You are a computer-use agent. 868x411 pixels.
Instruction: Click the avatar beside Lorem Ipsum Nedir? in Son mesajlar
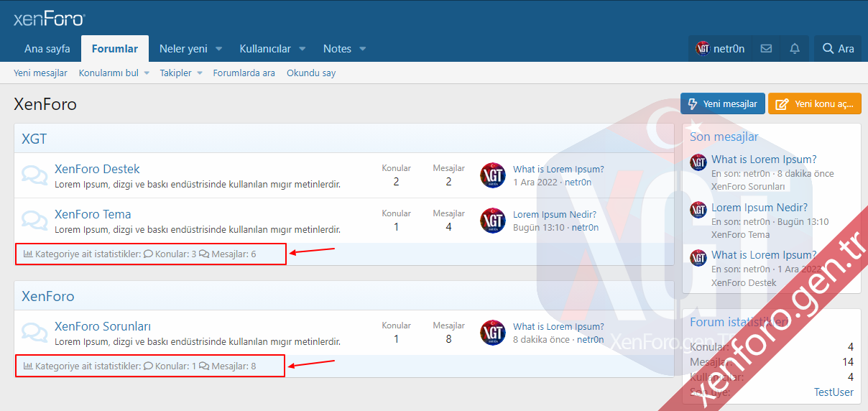pyautogui.click(x=698, y=210)
